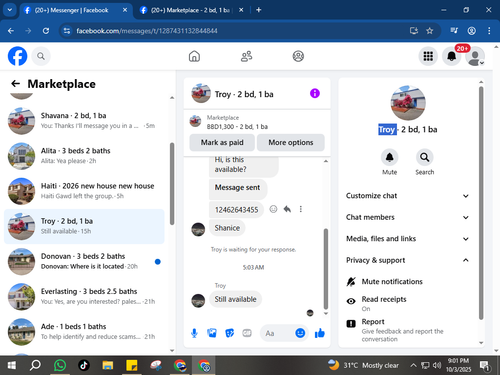Open the Groups icon in top navigation
This screenshot has height=375, width=500.
coord(298,56)
